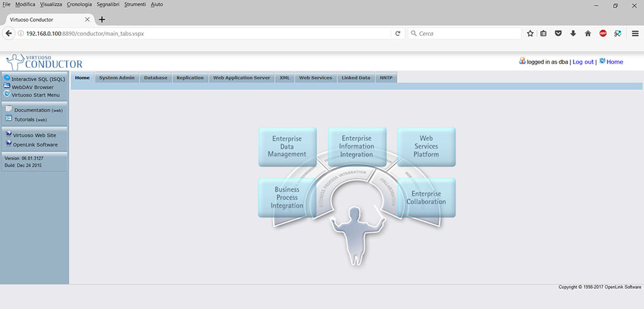Open the Modifica menu
The image size is (644, 309).
[25, 4]
